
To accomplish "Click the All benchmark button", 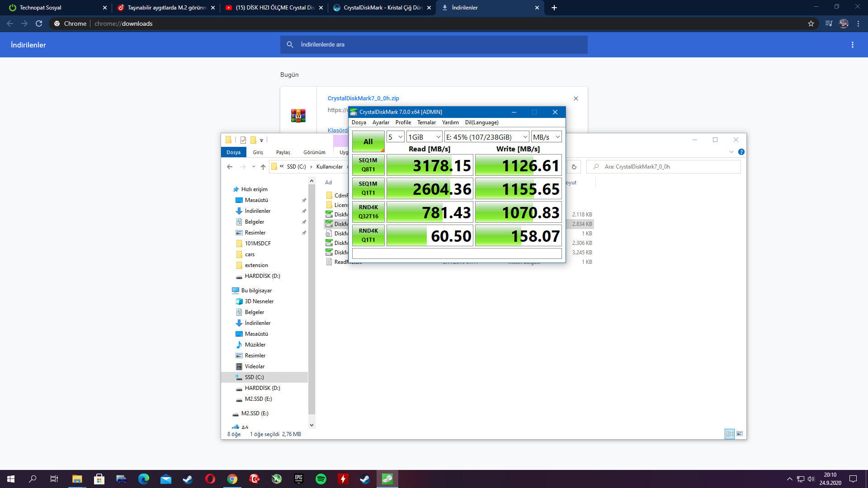I will (x=368, y=141).
